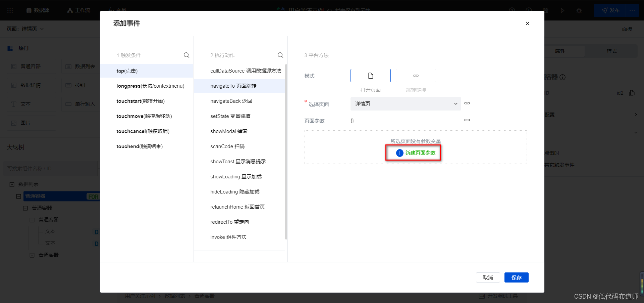This screenshot has height=303, width=644.
Task: Open 工作流 in the top bar
Action: [x=79, y=10]
